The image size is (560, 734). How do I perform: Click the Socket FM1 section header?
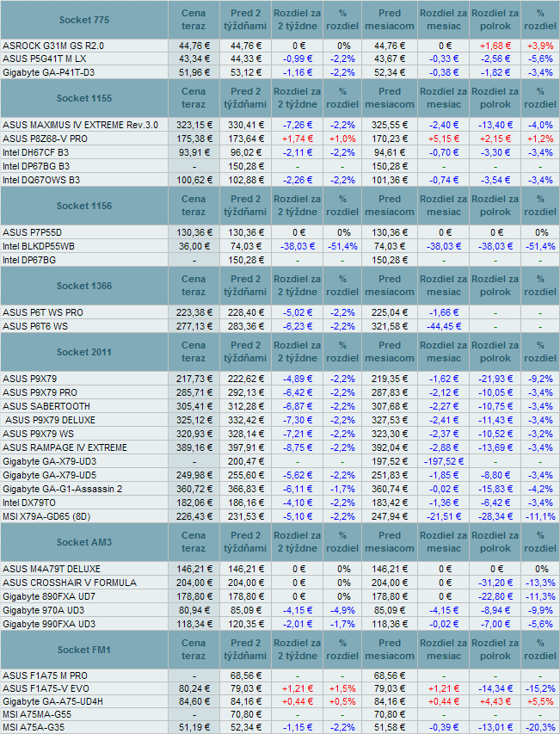pos(84,651)
